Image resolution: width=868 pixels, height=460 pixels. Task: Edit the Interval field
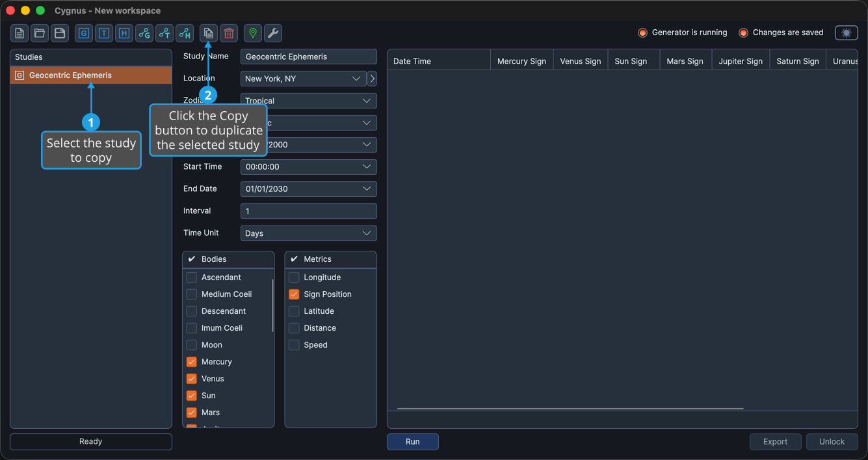(309, 211)
